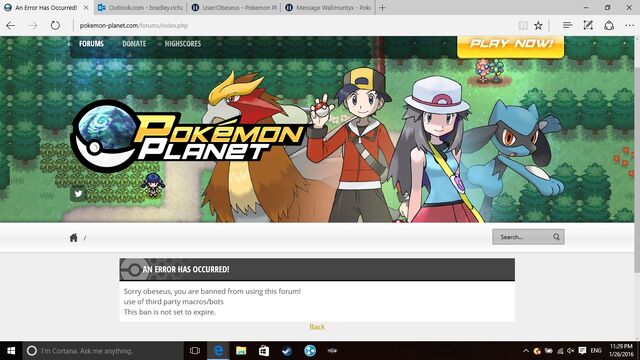Image resolution: width=640 pixels, height=360 pixels.
Task: Click the Pokemon Planet logo
Action: [x=188, y=135]
